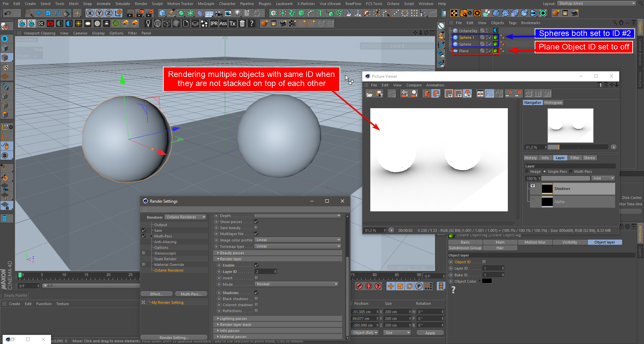This screenshot has width=644, height=344.
Task: Toggle Save beauty checkbox
Action: pyautogui.click(x=256, y=228)
